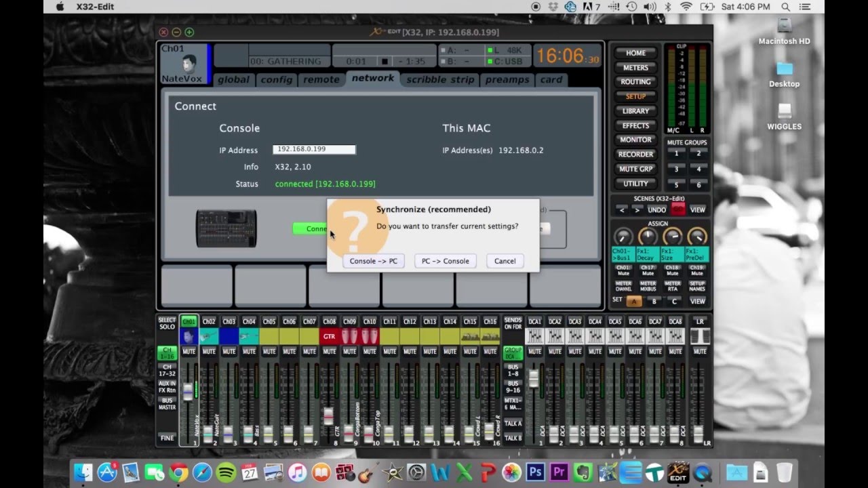
Task: Open the Wi-Fi menu bar icon
Action: pyautogui.click(x=686, y=7)
